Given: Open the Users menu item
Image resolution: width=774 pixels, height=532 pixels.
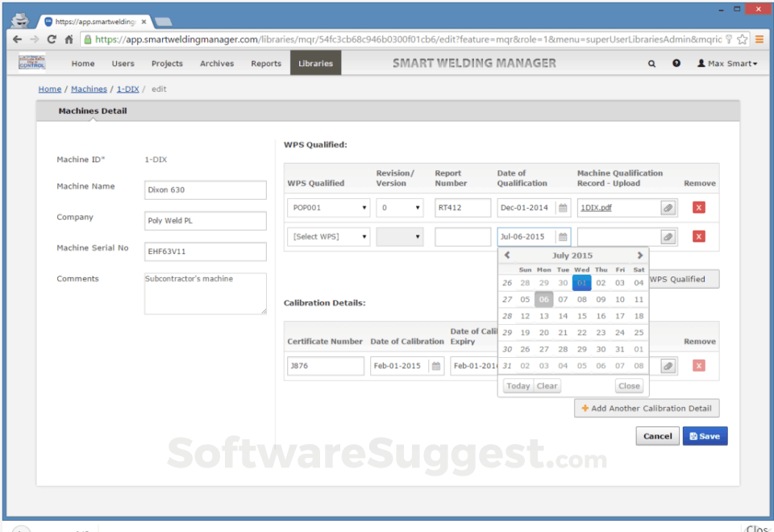Looking at the screenshot, I should tap(123, 64).
